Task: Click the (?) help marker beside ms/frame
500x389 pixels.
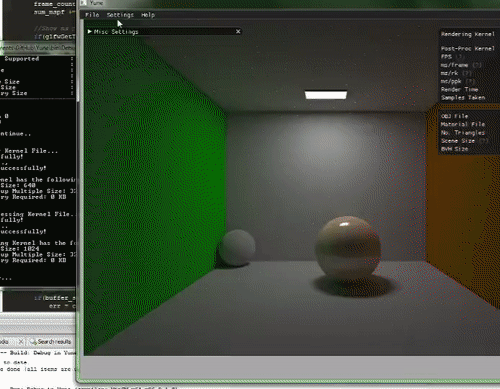Action: (477, 65)
